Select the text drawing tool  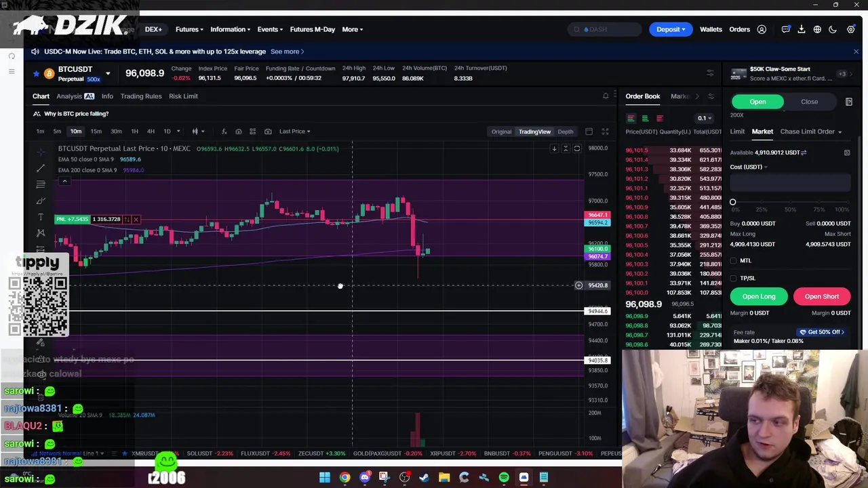pyautogui.click(x=41, y=217)
